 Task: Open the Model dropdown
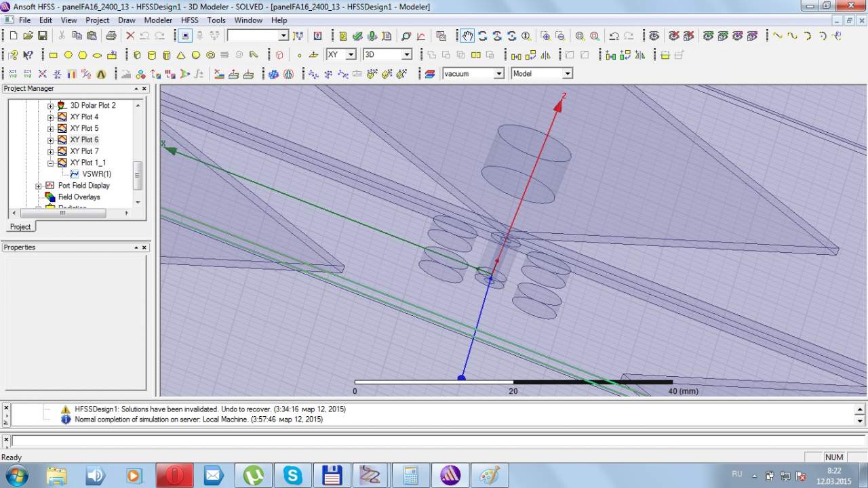click(x=567, y=74)
